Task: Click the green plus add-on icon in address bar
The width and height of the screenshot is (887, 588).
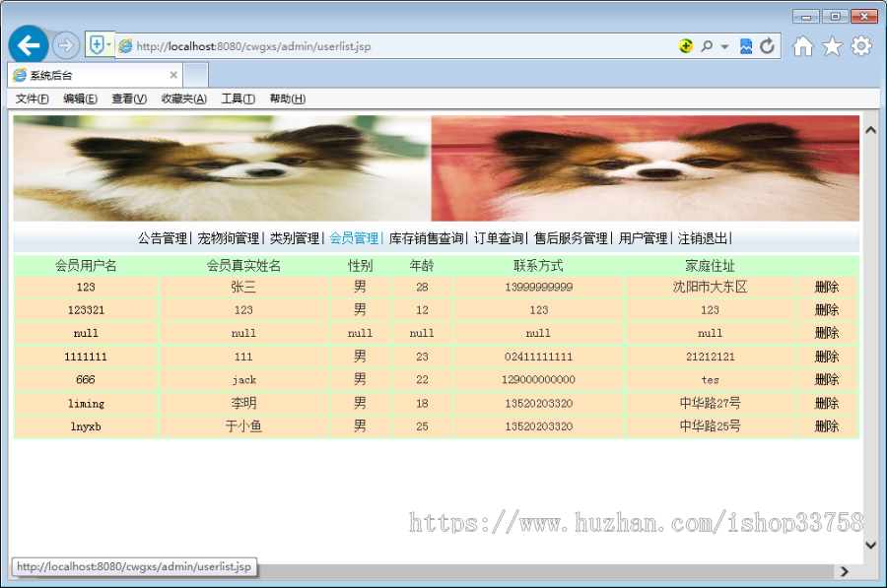Action: click(686, 45)
